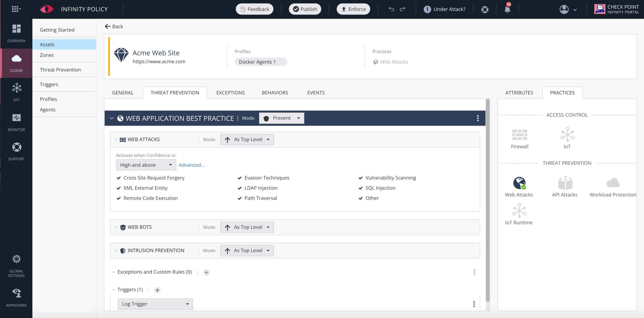This screenshot has width=644, height=318.
Task: Toggle the XML External Entity check
Action: (x=119, y=188)
